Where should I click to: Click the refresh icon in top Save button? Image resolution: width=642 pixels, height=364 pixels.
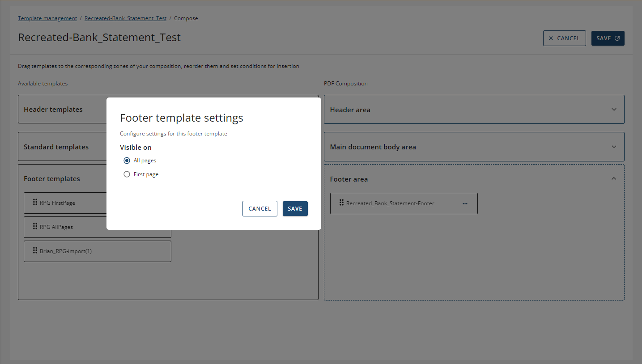[x=617, y=38]
